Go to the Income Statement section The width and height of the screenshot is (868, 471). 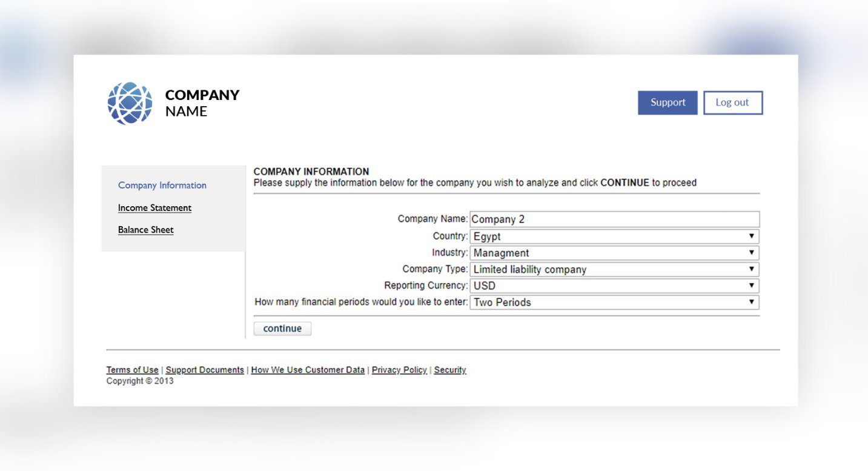pos(154,208)
